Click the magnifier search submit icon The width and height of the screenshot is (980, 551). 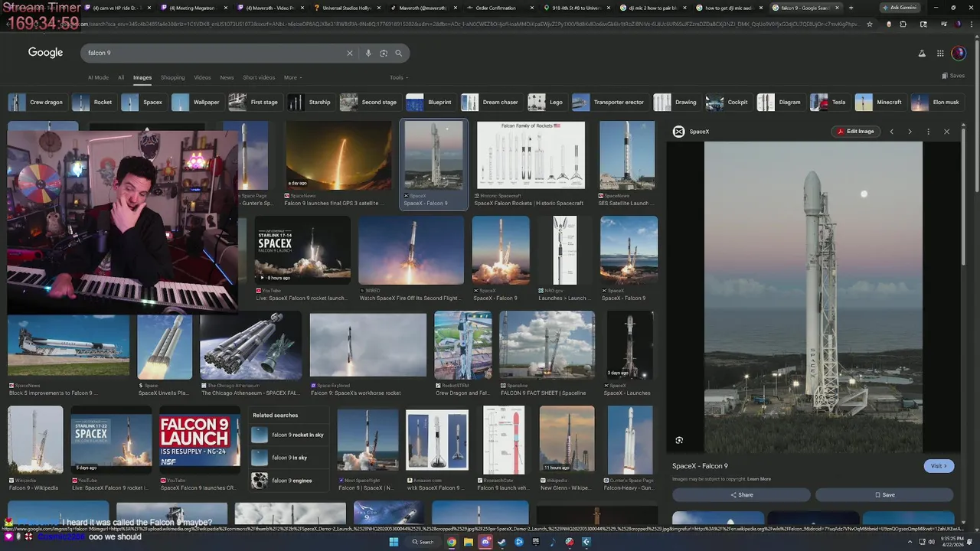coord(398,53)
